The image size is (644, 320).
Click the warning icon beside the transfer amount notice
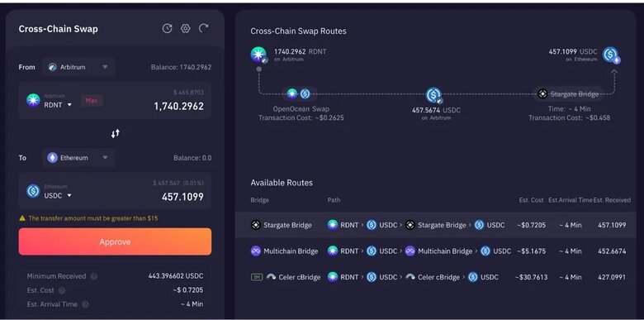[22, 218]
